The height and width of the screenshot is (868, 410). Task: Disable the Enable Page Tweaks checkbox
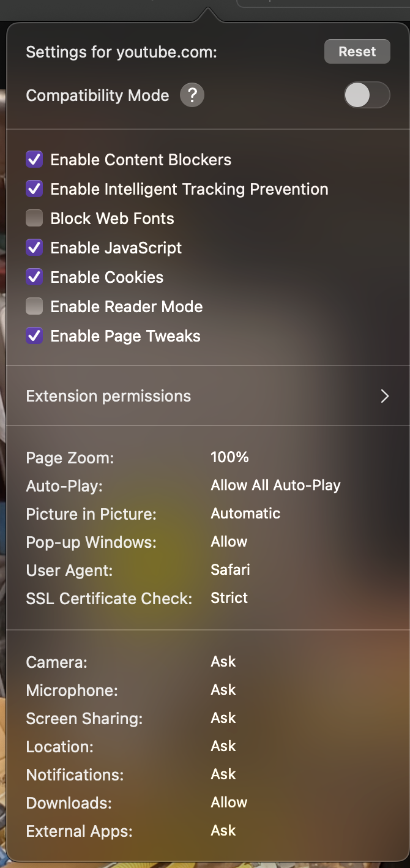coord(34,336)
